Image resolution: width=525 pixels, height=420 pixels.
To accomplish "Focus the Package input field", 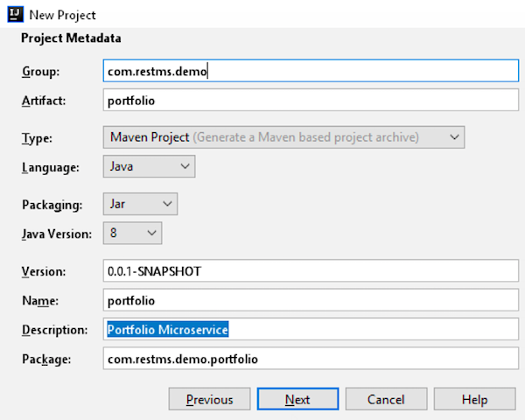I will pos(311,359).
